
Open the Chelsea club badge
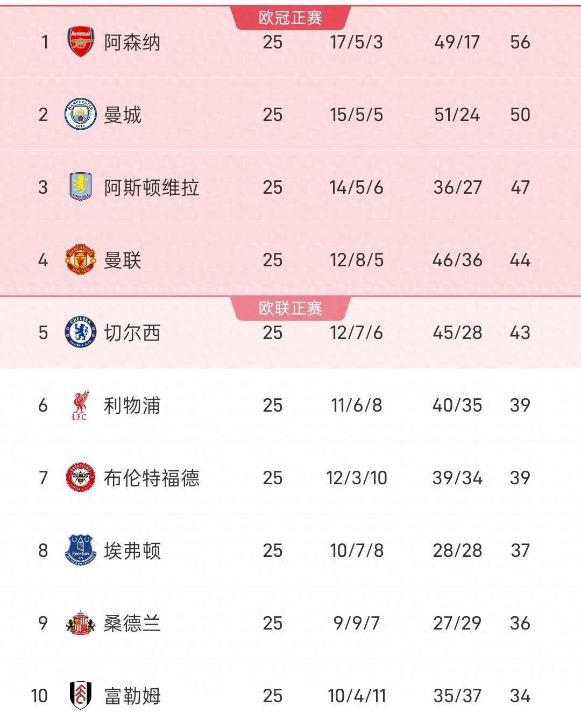click(81, 333)
